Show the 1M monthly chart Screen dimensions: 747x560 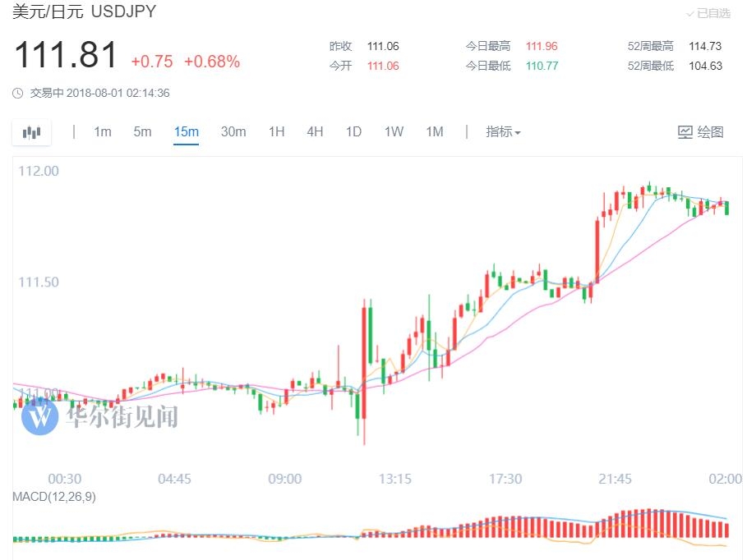tap(435, 131)
